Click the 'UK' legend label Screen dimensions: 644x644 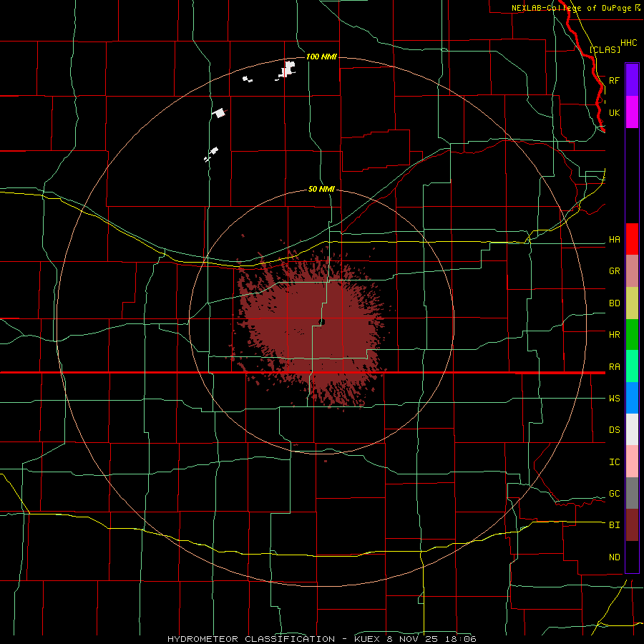pos(615,112)
